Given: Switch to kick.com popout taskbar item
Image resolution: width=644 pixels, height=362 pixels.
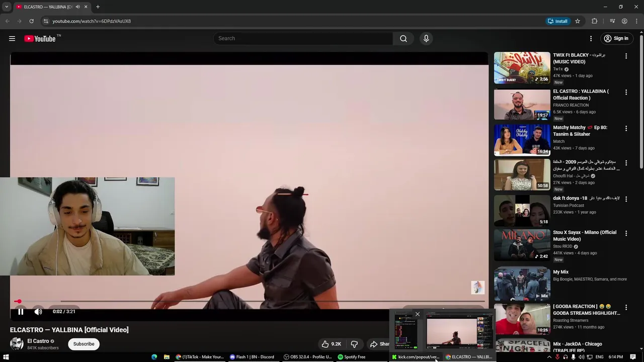Looking at the screenshot, I should click(x=416, y=357).
